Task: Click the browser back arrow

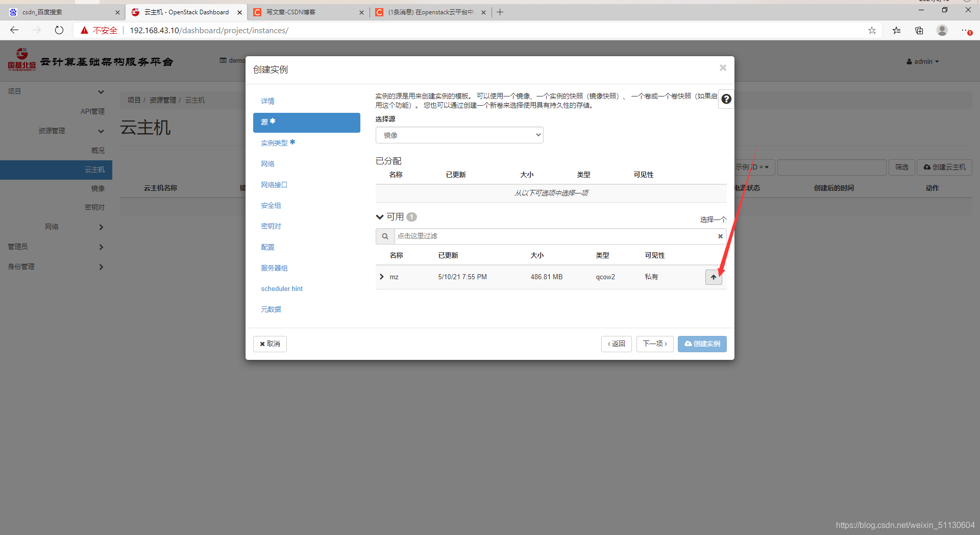Action: [x=14, y=30]
